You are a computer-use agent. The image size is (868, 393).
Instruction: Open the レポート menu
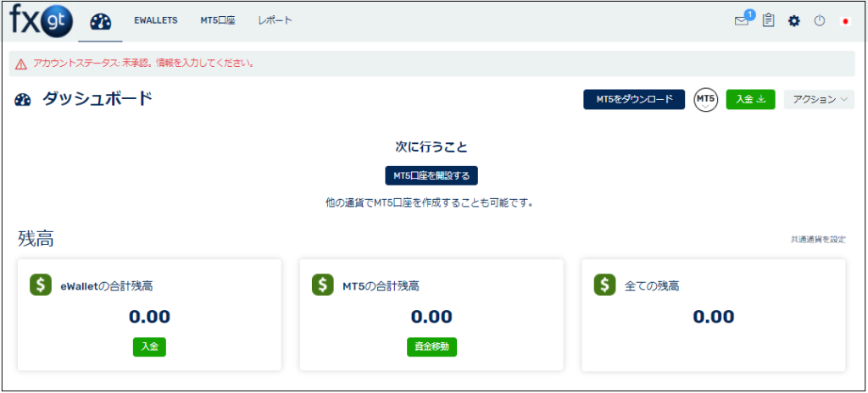pyautogui.click(x=275, y=21)
